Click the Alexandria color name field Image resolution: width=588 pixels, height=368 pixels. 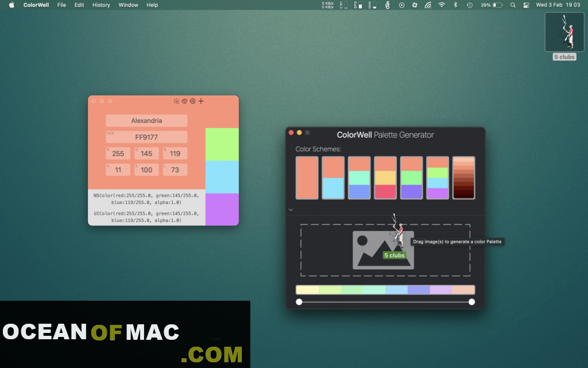click(x=146, y=121)
